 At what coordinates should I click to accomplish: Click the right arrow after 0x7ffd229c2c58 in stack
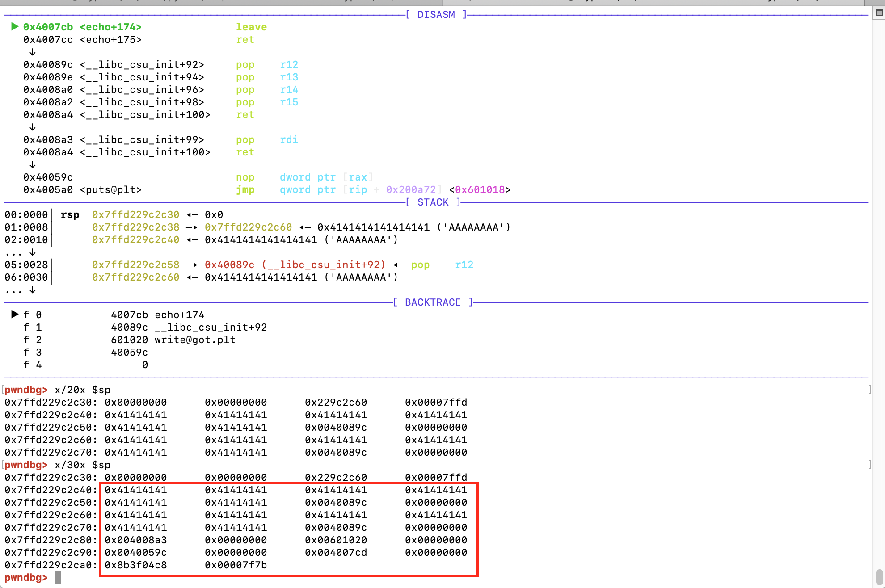[x=192, y=265]
